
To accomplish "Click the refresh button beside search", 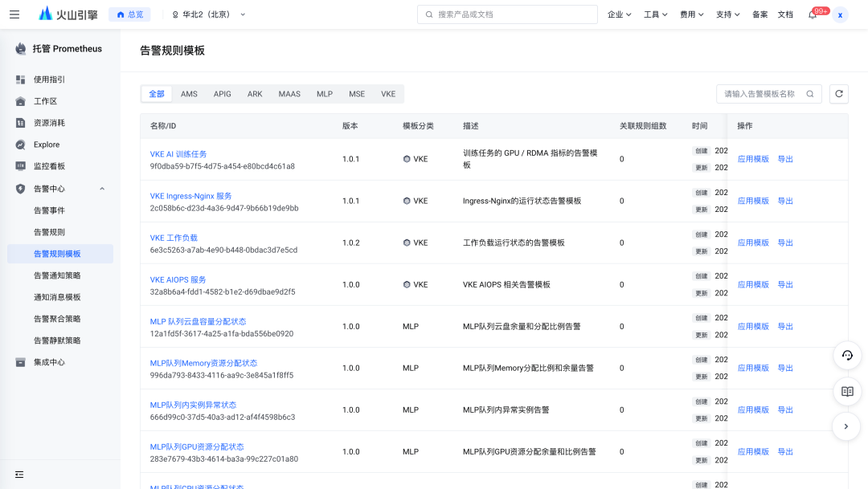I will tap(838, 94).
